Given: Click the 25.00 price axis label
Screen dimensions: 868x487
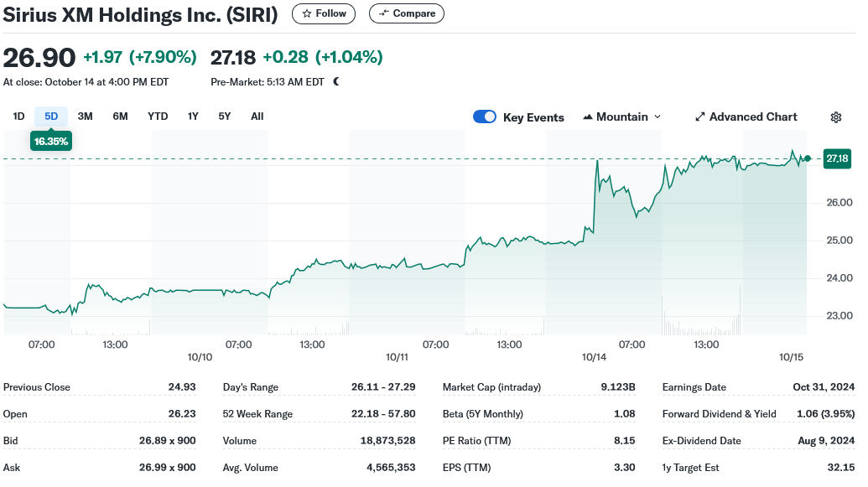Looking at the screenshot, I should 839,241.
